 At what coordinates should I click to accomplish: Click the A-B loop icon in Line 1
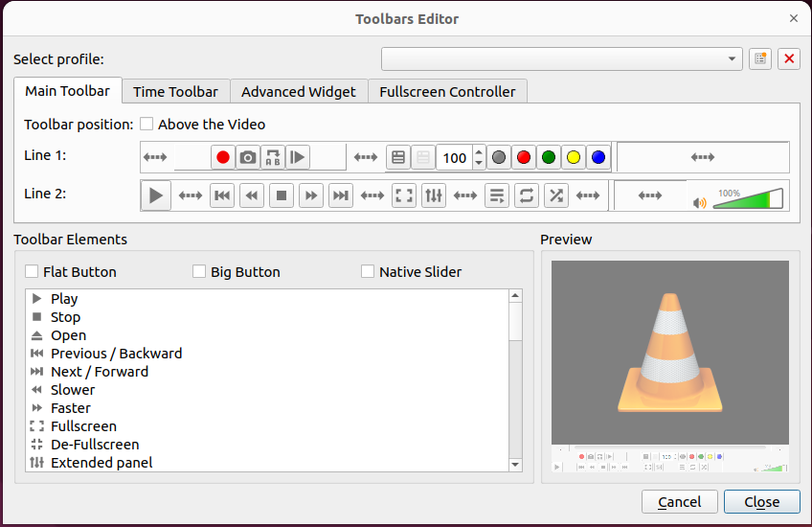(x=273, y=157)
